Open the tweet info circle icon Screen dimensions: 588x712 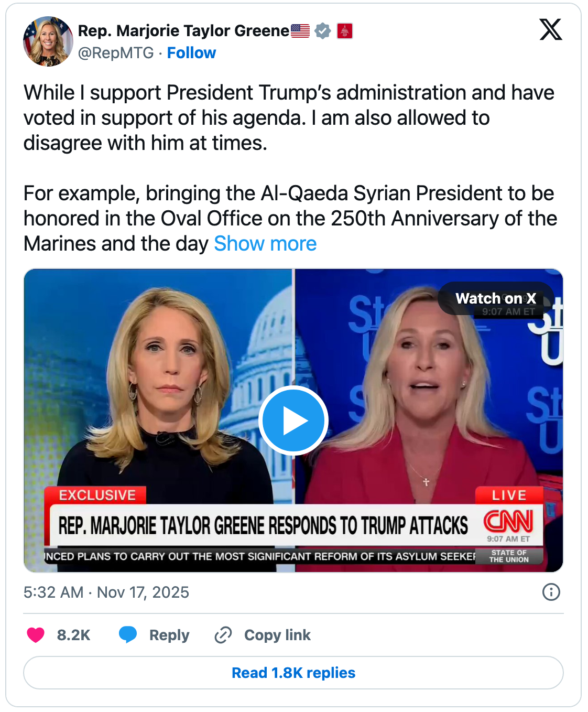coord(551,592)
